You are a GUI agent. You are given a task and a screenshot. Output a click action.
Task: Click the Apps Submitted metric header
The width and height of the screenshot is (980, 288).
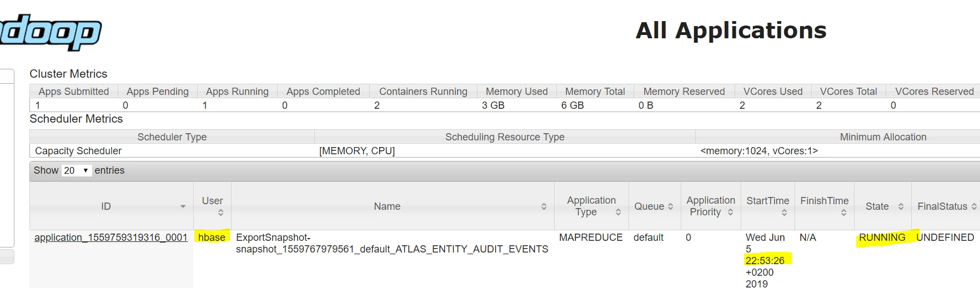point(74,92)
